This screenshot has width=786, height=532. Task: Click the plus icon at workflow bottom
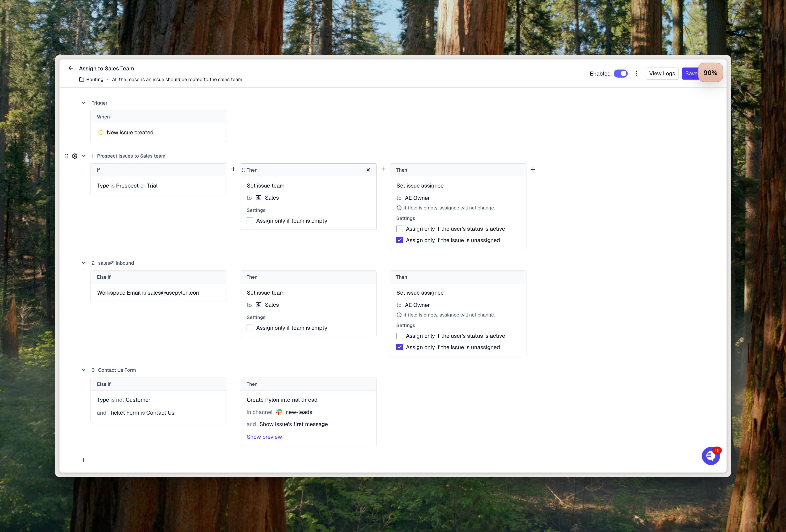[x=84, y=460]
